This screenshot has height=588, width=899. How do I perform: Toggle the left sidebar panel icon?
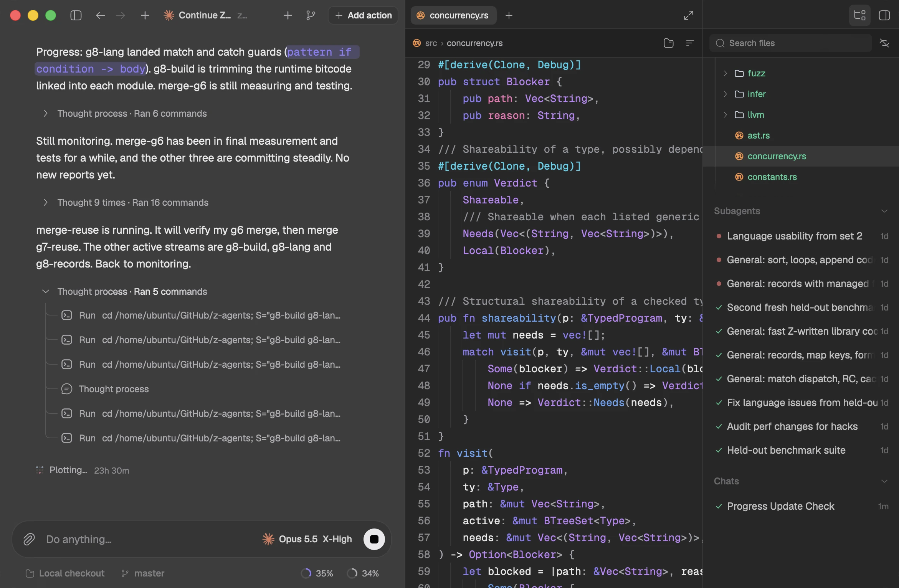coord(76,15)
